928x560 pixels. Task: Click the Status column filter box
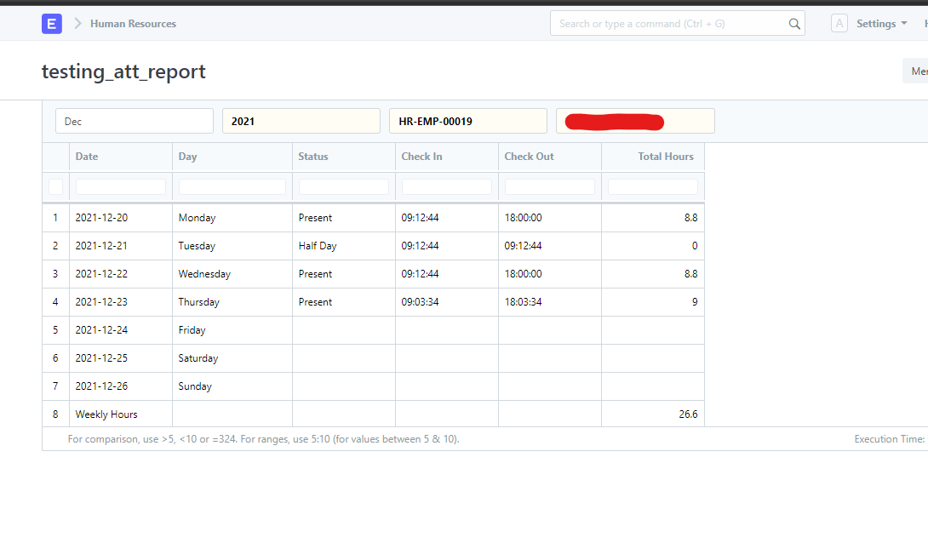tap(343, 186)
